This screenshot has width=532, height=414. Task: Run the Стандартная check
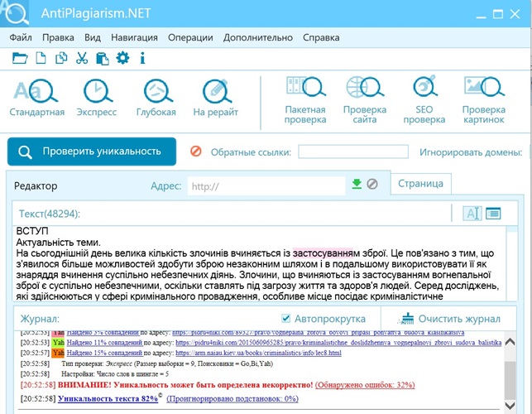(36, 98)
